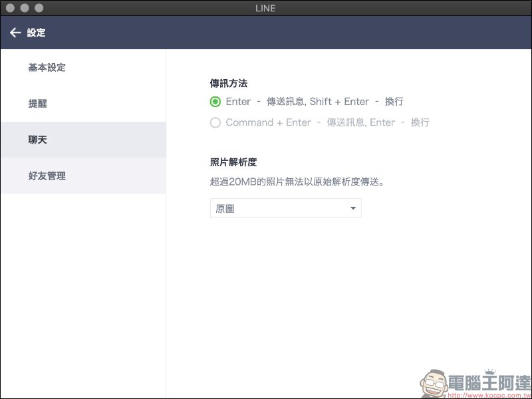Screen dimensions: 532x399
Task: Go back using the arrow beside 設定
Action: 15,33
